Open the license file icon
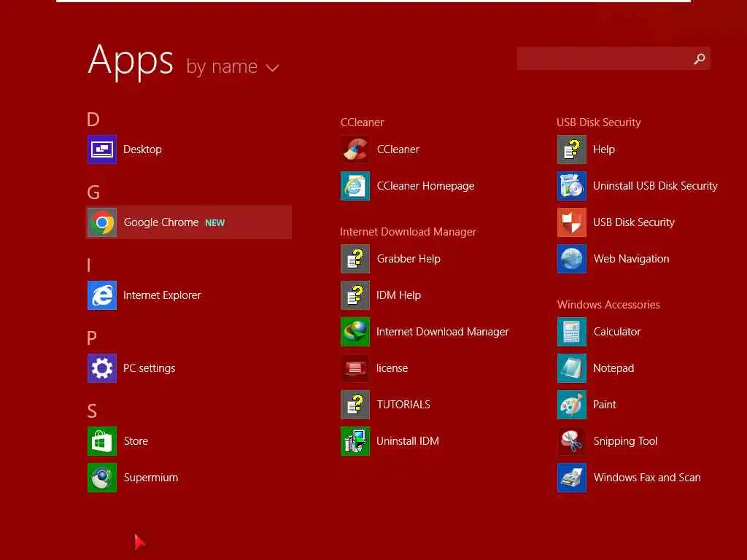The height and width of the screenshot is (560, 747). (355, 368)
